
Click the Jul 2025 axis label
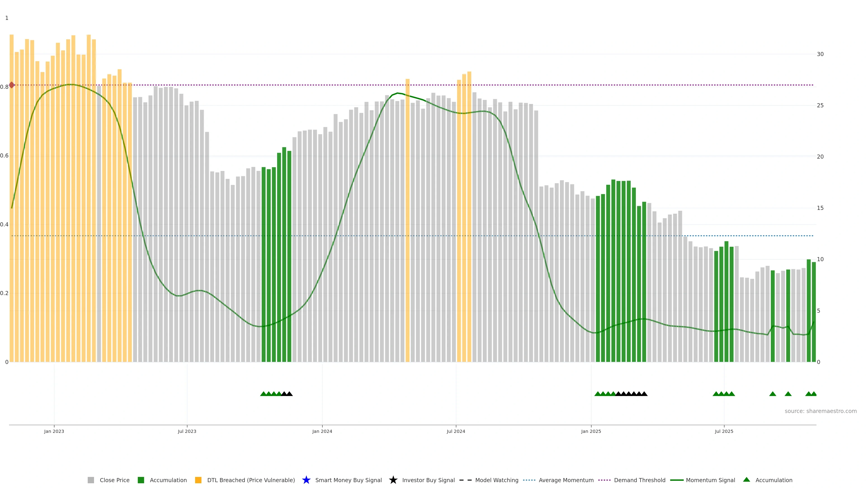click(724, 431)
